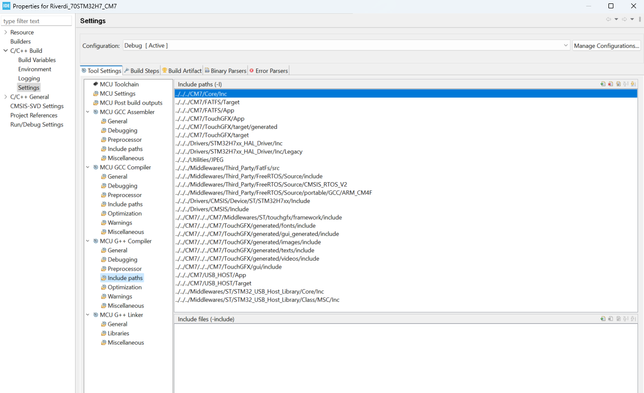Viewport: 644px width, 393px height.
Task: Select Build Variables under C/C++ Build
Action: click(x=37, y=60)
